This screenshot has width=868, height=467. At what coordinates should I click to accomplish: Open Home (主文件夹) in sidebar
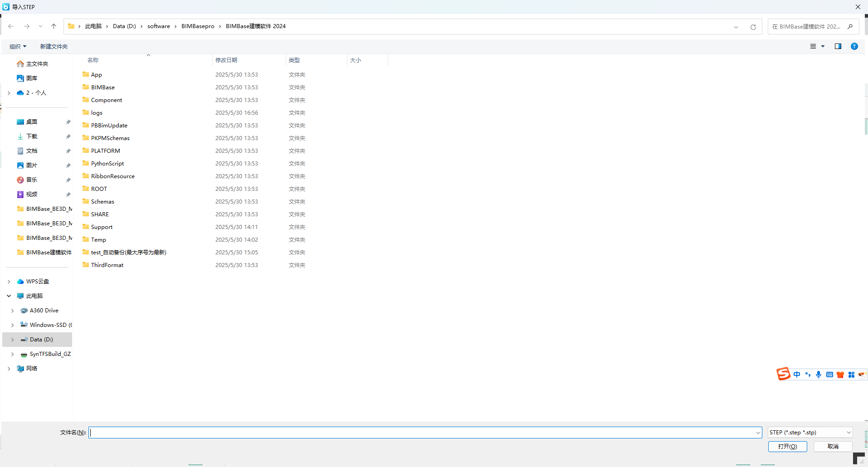[x=37, y=64]
